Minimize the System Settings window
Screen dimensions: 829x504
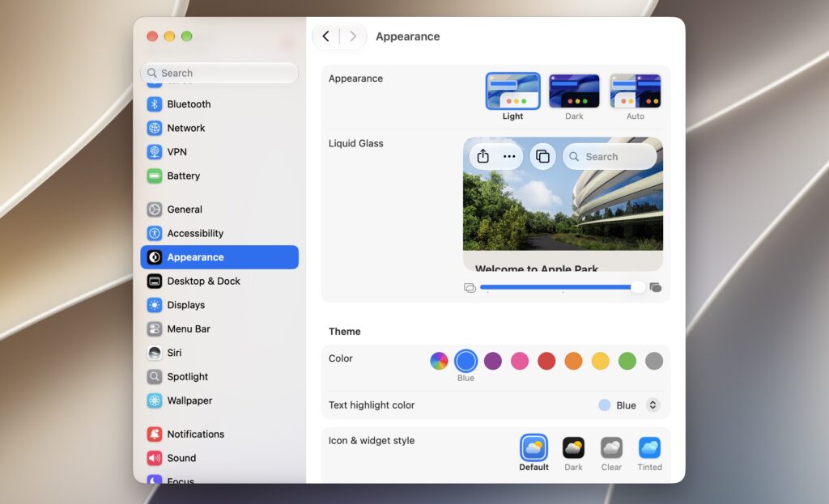[x=169, y=36]
